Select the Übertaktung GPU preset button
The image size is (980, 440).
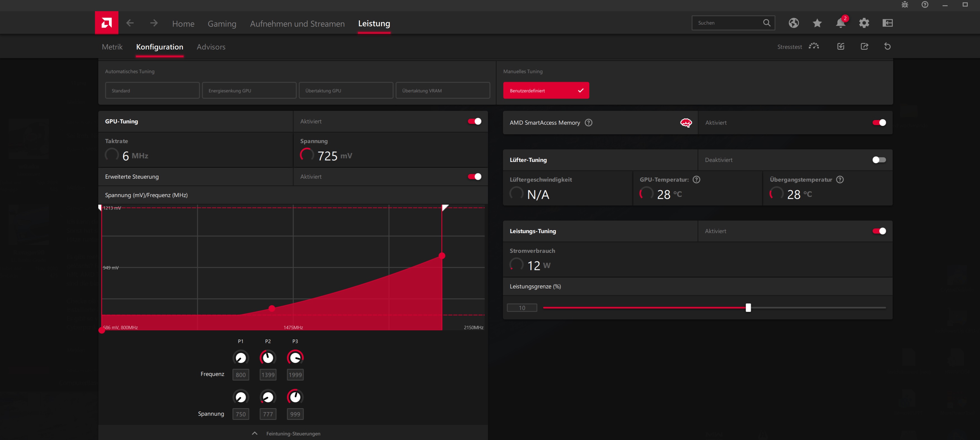(346, 90)
